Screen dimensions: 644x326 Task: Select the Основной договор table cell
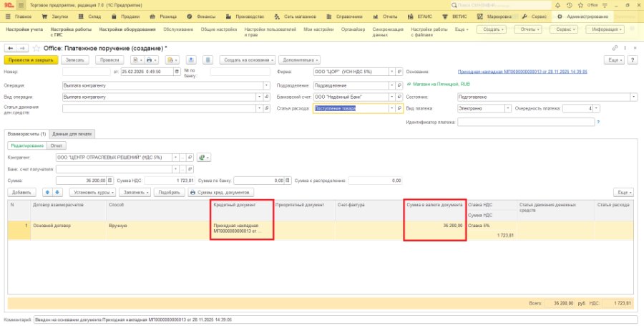click(x=68, y=231)
